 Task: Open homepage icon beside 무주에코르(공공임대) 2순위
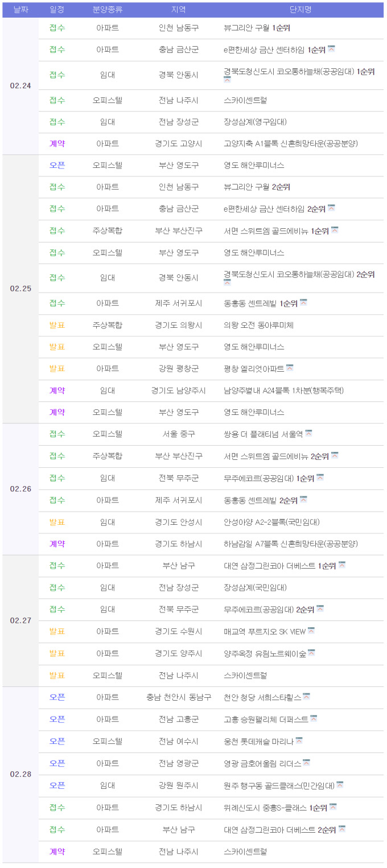tap(320, 608)
